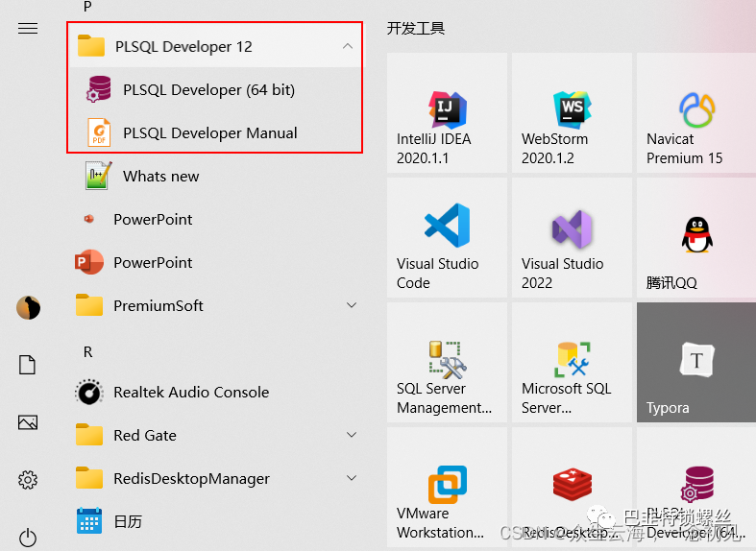The width and height of the screenshot is (756, 551).
Task: Click the 日历 label text
Action: pyautogui.click(x=128, y=521)
